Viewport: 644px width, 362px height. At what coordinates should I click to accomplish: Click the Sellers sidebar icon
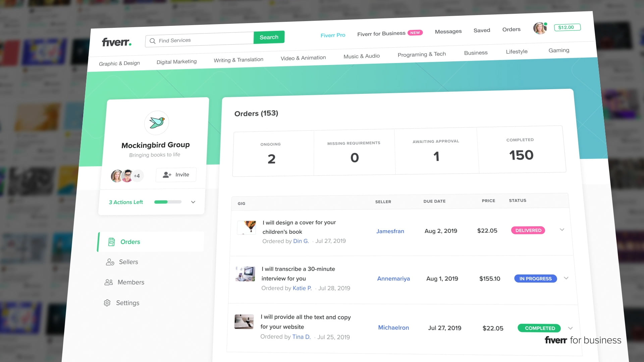point(110,262)
